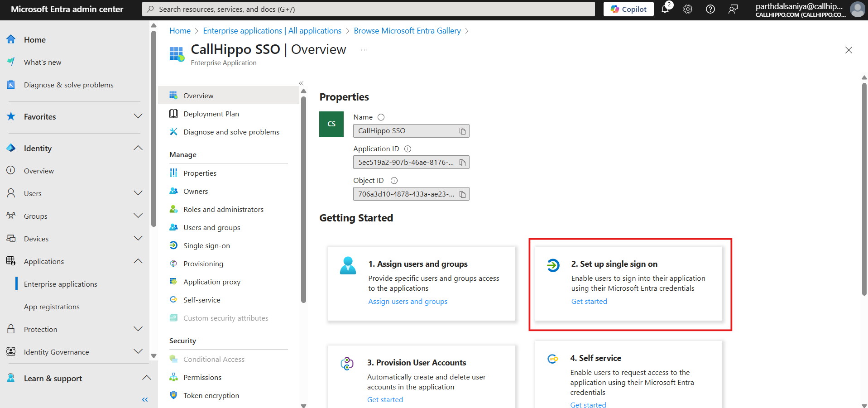The height and width of the screenshot is (408, 868).
Task: Select Overview in resource menu
Action: point(229,96)
